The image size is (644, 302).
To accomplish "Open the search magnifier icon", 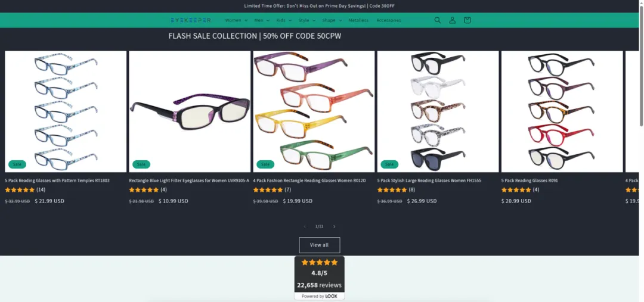I will tap(438, 20).
